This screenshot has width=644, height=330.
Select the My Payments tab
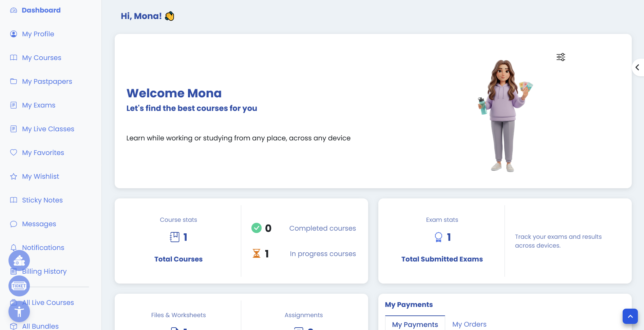[x=415, y=324]
